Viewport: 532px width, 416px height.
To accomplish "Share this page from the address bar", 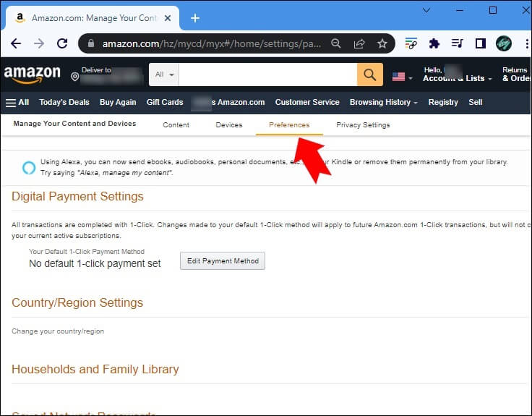I will point(359,43).
